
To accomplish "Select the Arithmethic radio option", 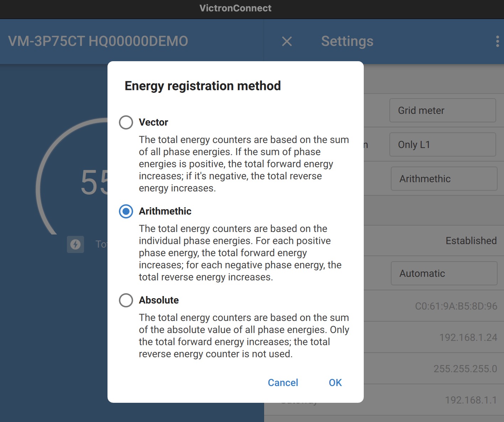I will pyautogui.click(x=126, y=211).
